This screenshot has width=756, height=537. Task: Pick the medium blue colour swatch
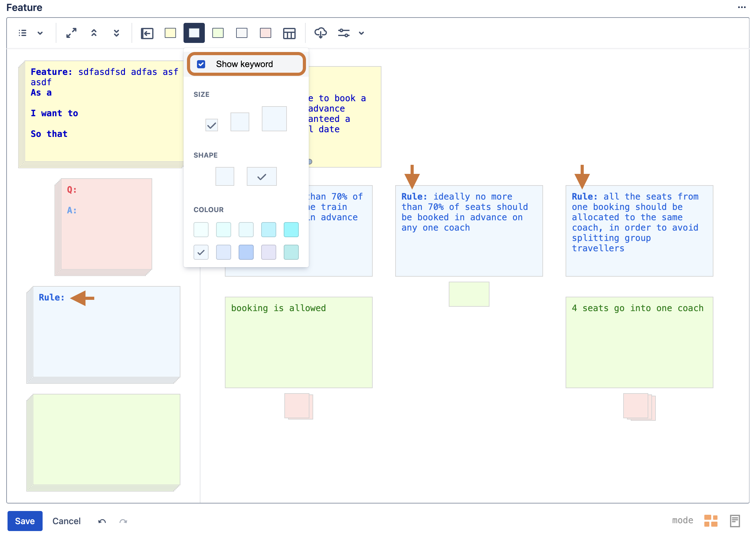click(246, 252)
